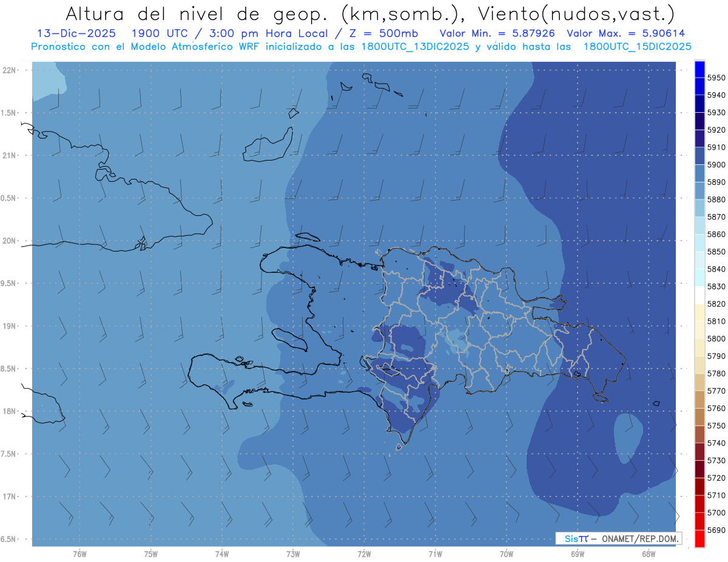Image resolution: width=728 pixels, height=562 pixels.
Task: Click 'Valor Min. = 5.87926' text
Action: click(x=497, y=33)
